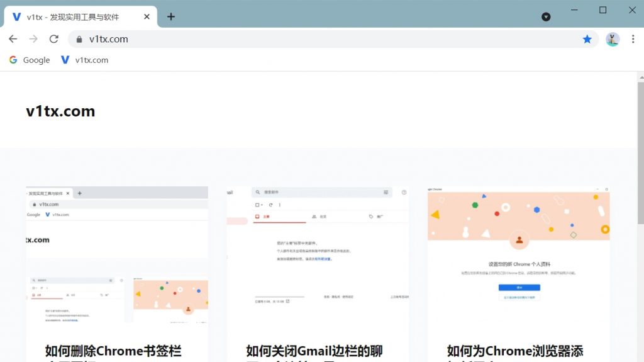Focus the address bar showing v1tx.com
This screenshot has height=362, width=644.
point(333,39)
